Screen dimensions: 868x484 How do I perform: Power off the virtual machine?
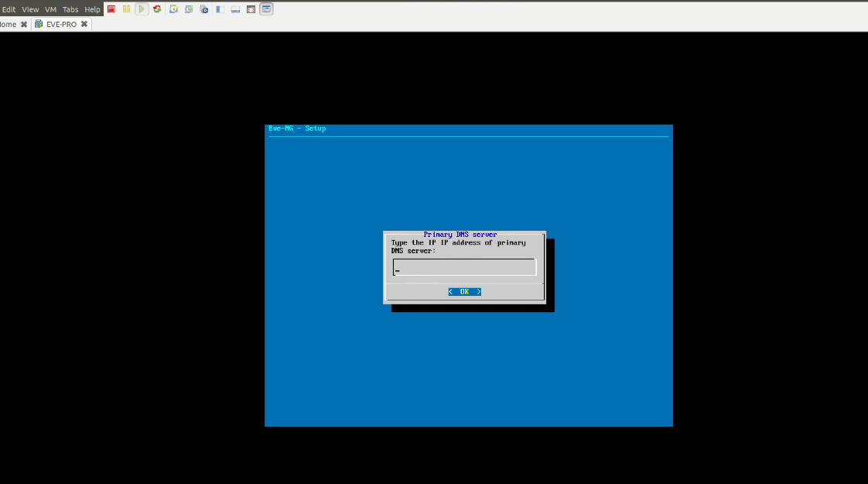[111, 9]
